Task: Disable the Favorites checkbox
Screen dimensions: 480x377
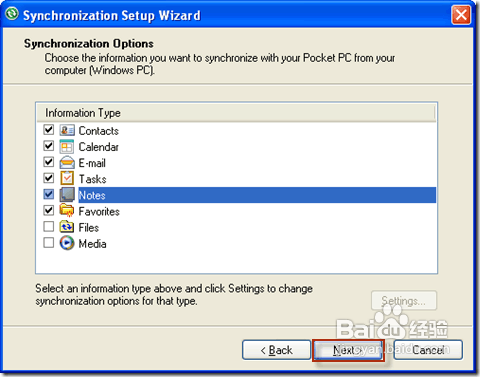Action: pyautogui.click(x=49, y=210)
